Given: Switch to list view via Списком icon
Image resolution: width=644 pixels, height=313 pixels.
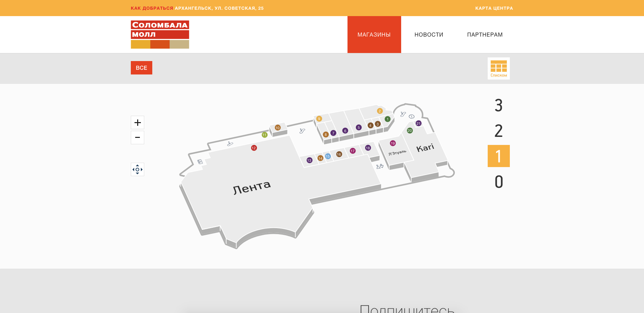Looking at the screenshot, I should [x=498, y=68].
